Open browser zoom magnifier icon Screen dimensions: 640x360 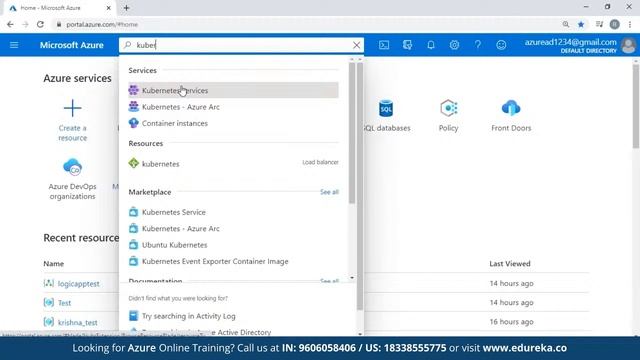pos(566,24)
